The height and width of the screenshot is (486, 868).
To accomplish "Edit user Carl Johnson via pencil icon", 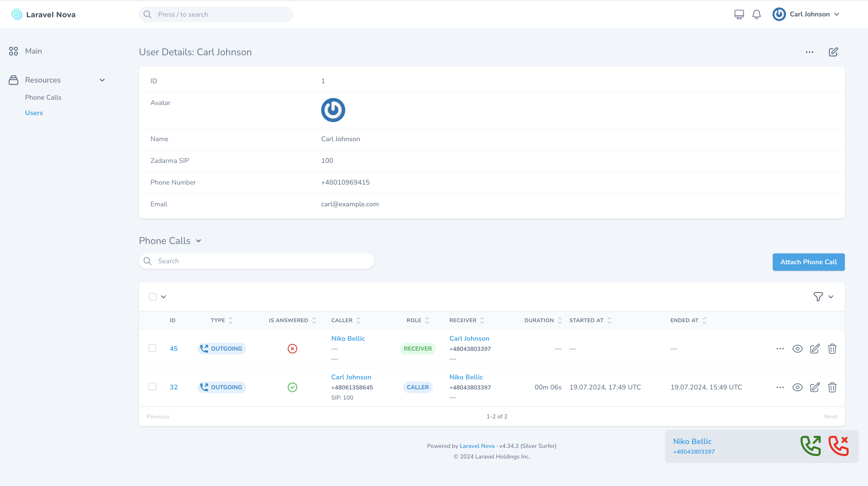I will coord(833,52).
